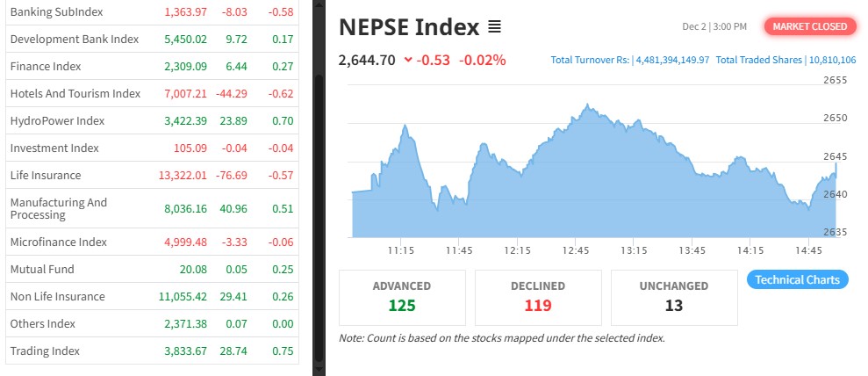Select the Investment Index entry
This screenshot has width=868, height=376.
click(x=54, y=148)
